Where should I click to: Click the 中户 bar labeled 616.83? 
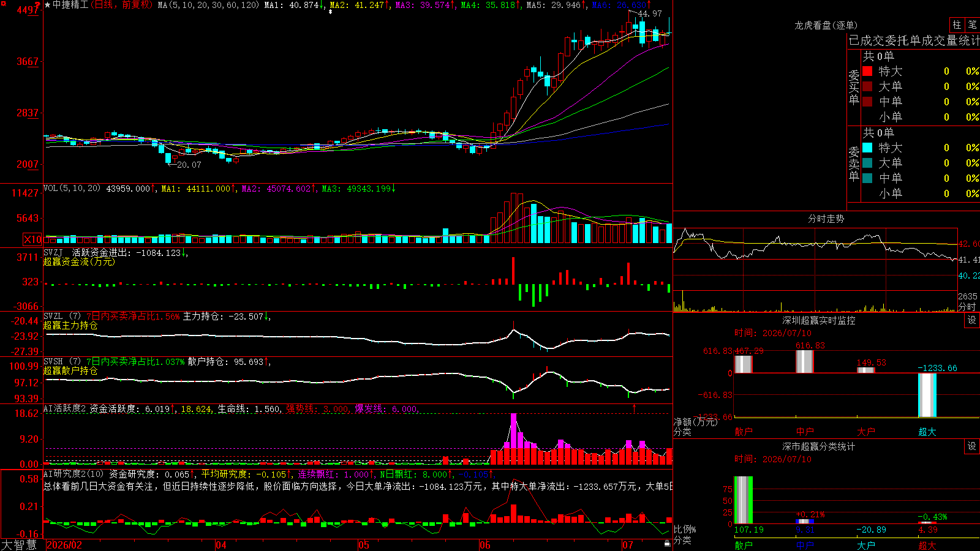click(805, 362)
